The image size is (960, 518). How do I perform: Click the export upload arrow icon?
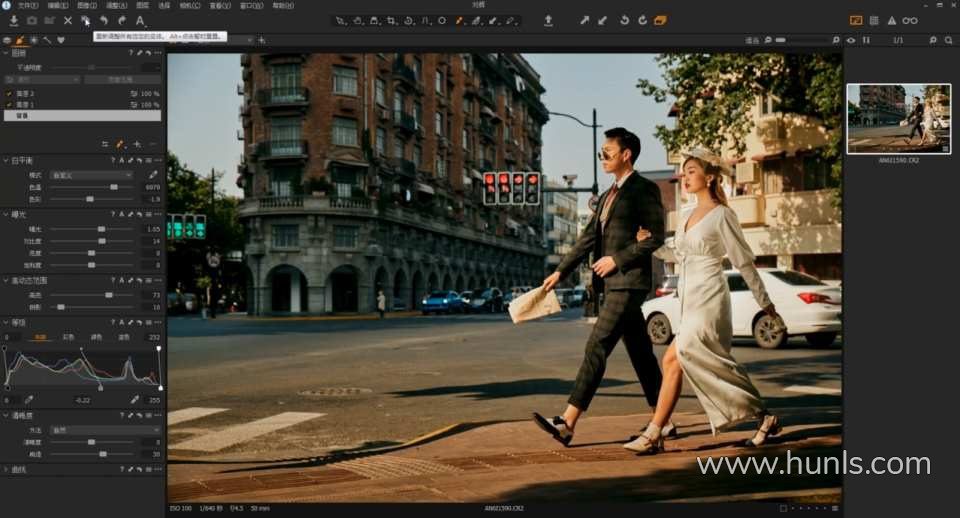coord(548,20)
